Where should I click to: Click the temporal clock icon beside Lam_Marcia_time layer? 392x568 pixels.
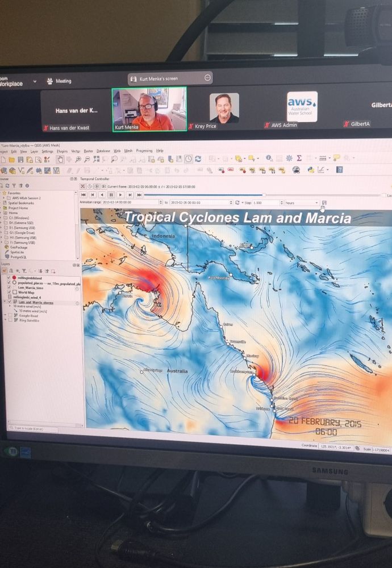77,289
